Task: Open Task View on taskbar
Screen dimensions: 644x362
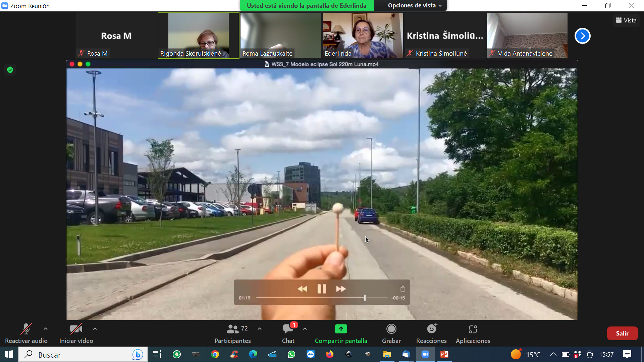Action: (157, 354)
